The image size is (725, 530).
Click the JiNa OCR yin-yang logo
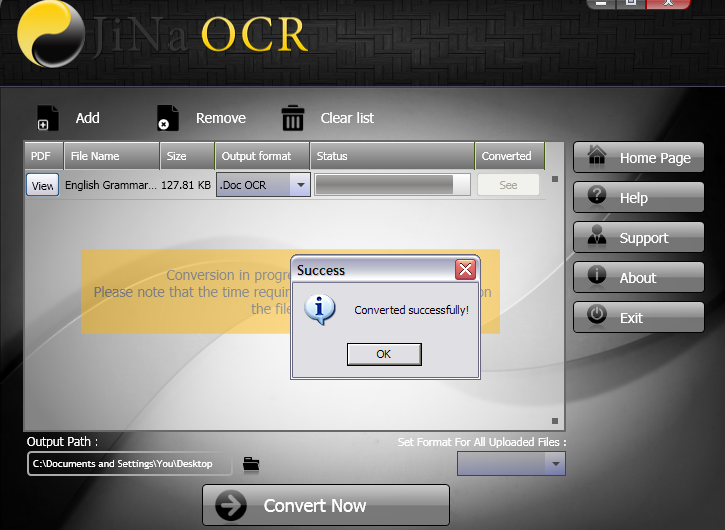click(51, 34)
